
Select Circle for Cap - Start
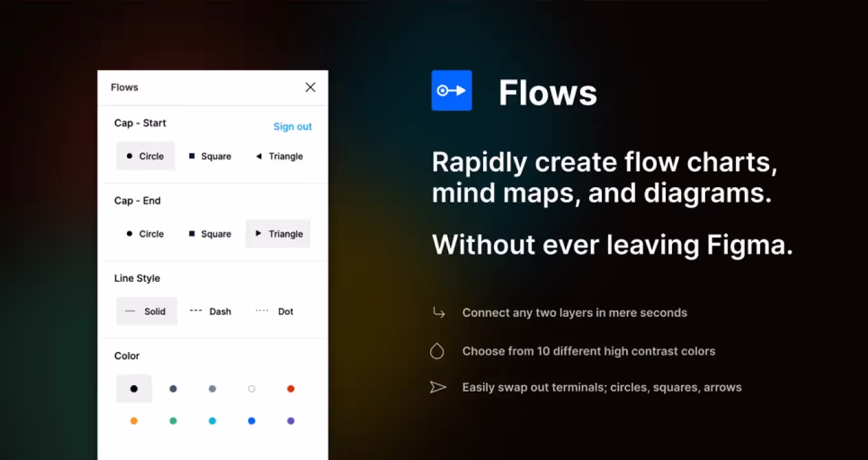(146, 156)
